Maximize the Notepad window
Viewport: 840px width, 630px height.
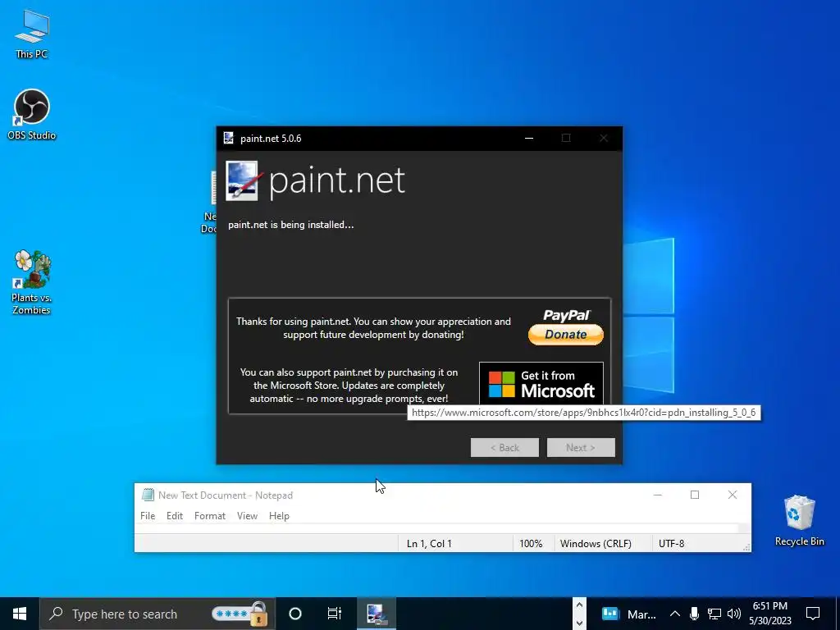tap(695, 495)
